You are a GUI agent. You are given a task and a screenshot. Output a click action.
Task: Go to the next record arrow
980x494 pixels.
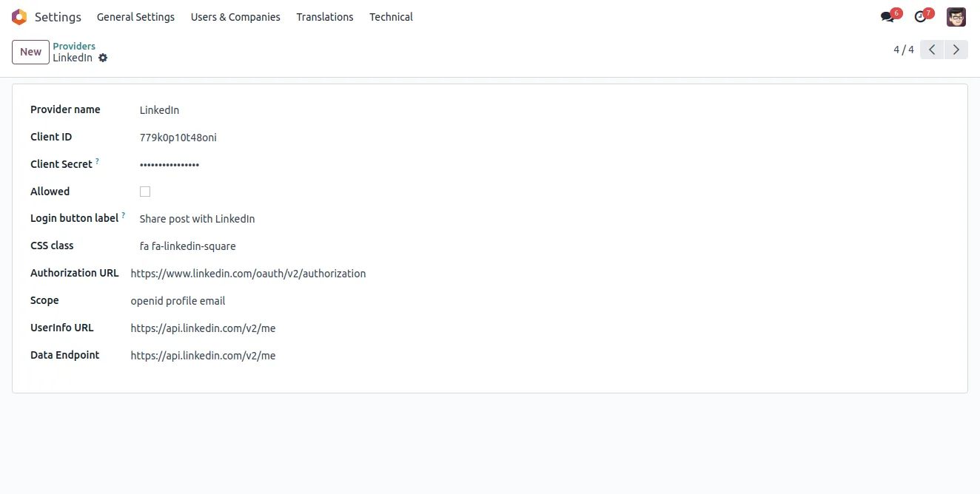click(956, 50)
